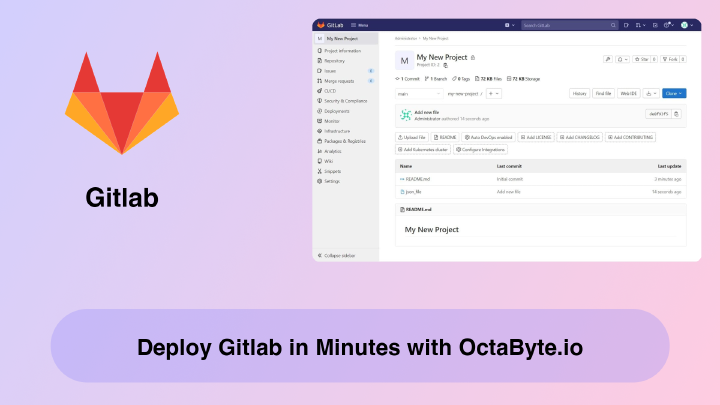Click Auto DevOps enabled button
Image resolution: width=720 pixels, height=405 pixels.
[x=488, y=137]
